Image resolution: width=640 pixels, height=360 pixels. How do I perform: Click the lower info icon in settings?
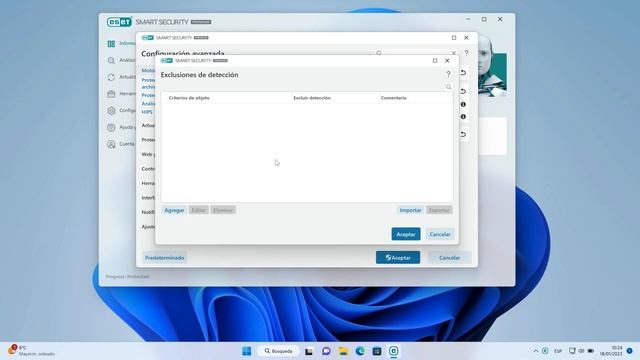coord(463,117)
